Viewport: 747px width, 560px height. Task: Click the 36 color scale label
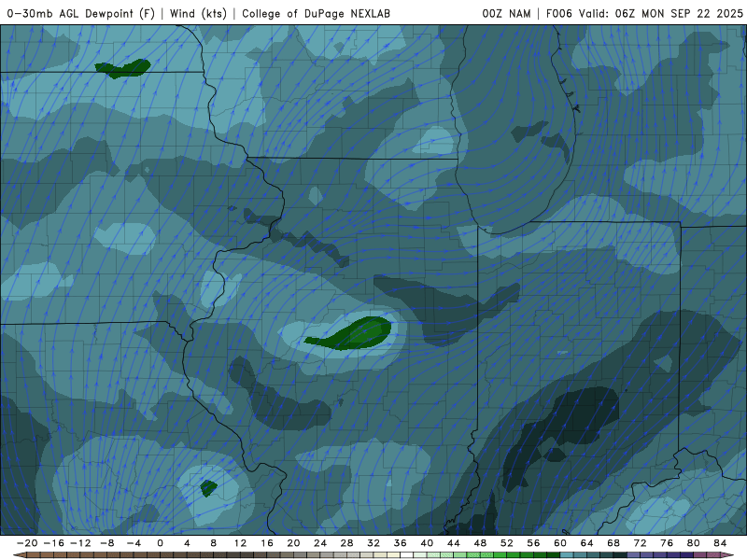pos(401,543)
